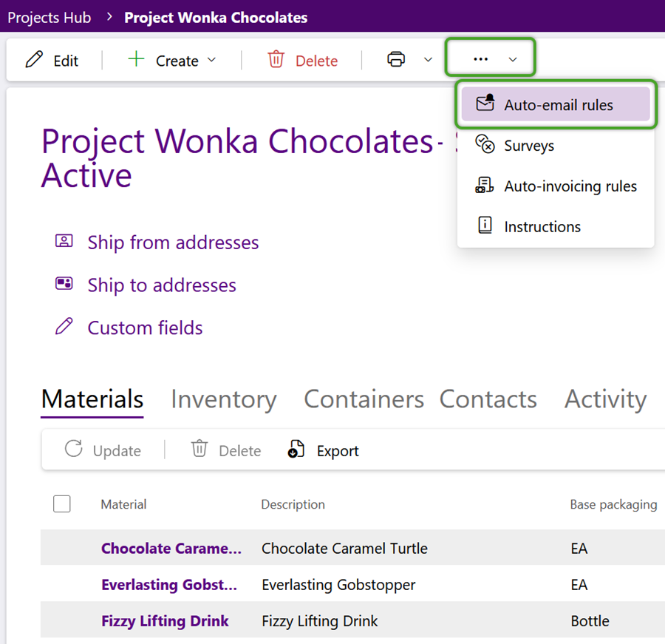Open Ship from addresses link
The height and width of the screenshot is (644, 665).
tap(173, 243)
